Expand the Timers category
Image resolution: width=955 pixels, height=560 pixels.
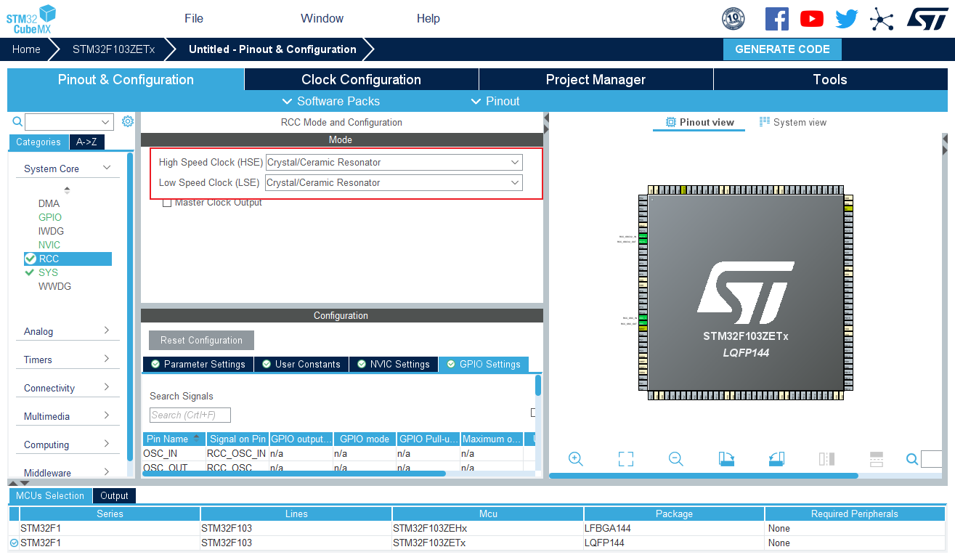click(x=107, y=359)
